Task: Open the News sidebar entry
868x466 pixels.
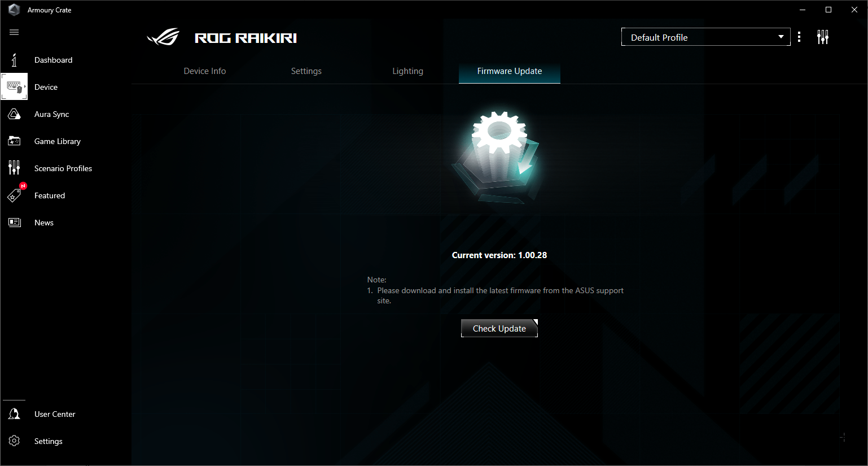Action: [x=44, y=223]
